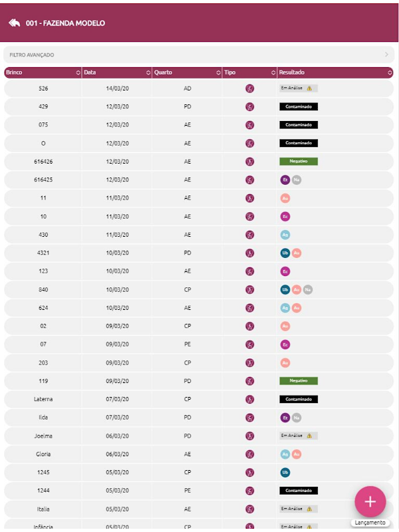This screenshot has height=532, width=399.
Task: Click the Au badge in row 4321
Action: (297, 253)
